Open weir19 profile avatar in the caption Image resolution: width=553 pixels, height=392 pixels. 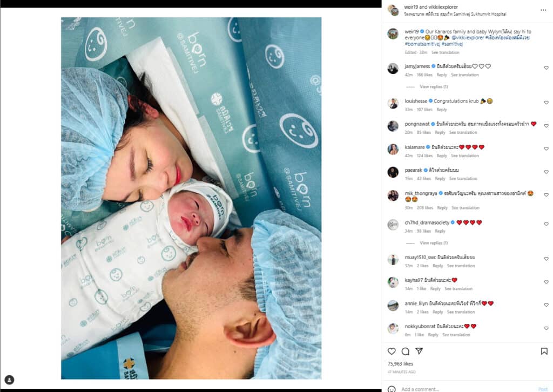[x=393, y=34]
